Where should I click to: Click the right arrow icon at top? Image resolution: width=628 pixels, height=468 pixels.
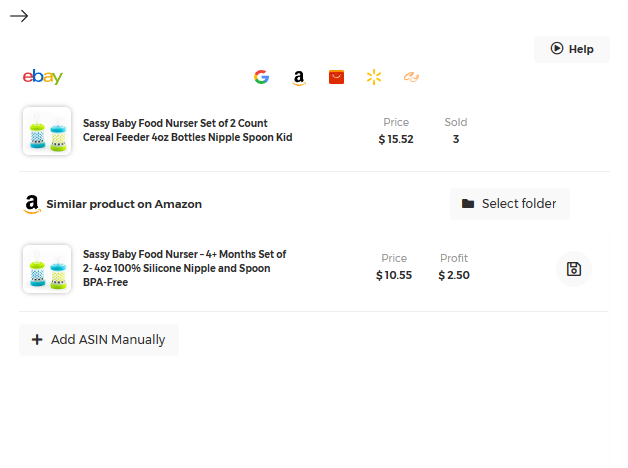(19, 16)
